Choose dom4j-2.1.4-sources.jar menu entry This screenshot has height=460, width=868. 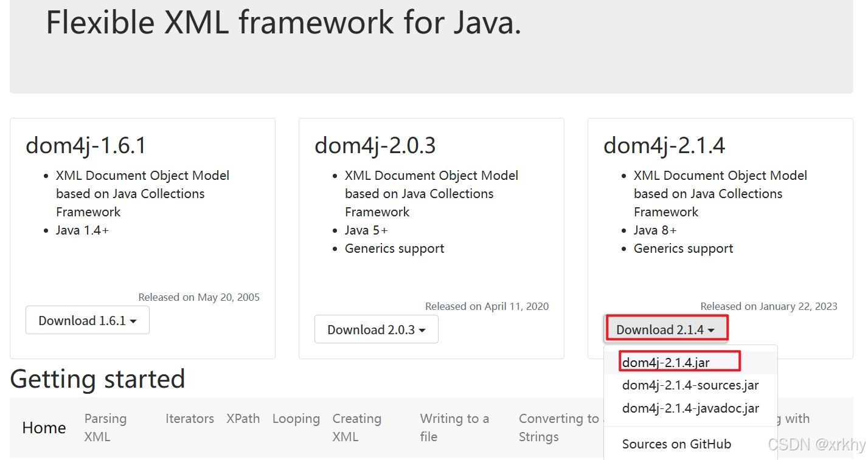click(690, 385)
